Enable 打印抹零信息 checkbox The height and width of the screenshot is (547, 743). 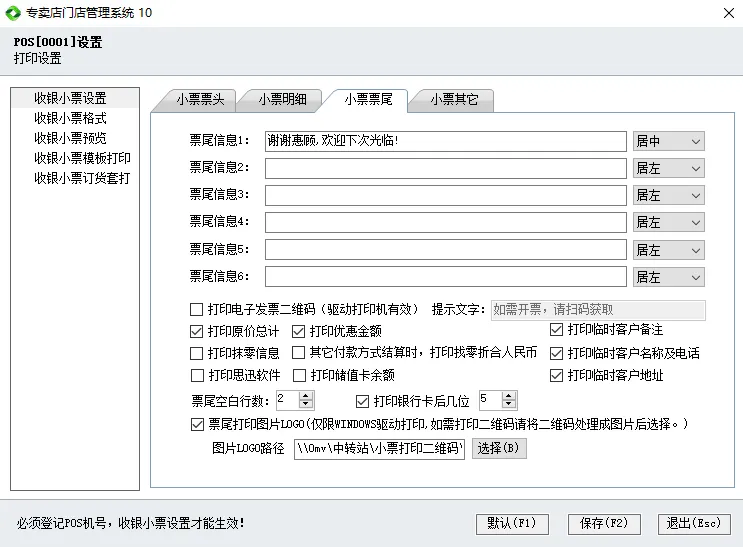196,353
